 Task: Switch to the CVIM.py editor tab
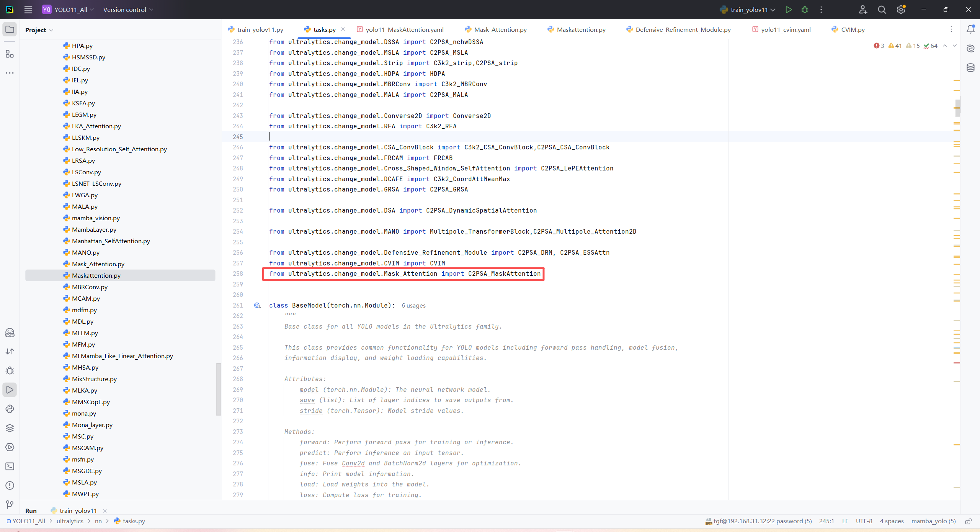[x=853, y=29]
